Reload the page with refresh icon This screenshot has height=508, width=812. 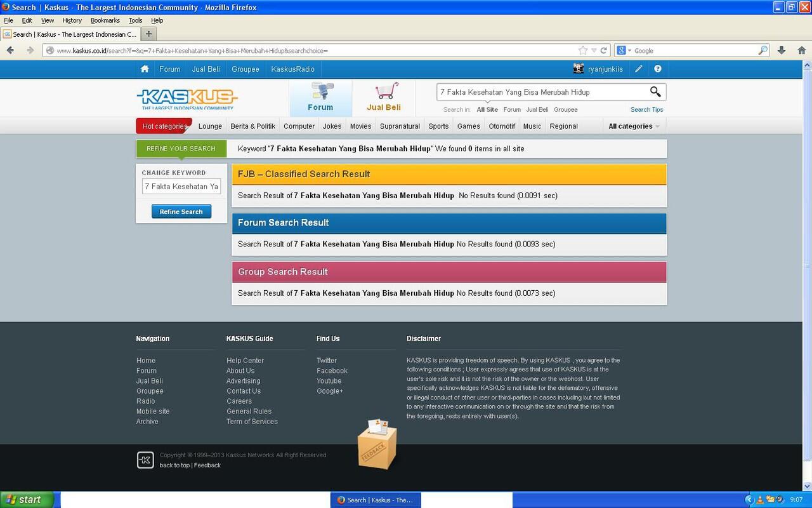604,50
